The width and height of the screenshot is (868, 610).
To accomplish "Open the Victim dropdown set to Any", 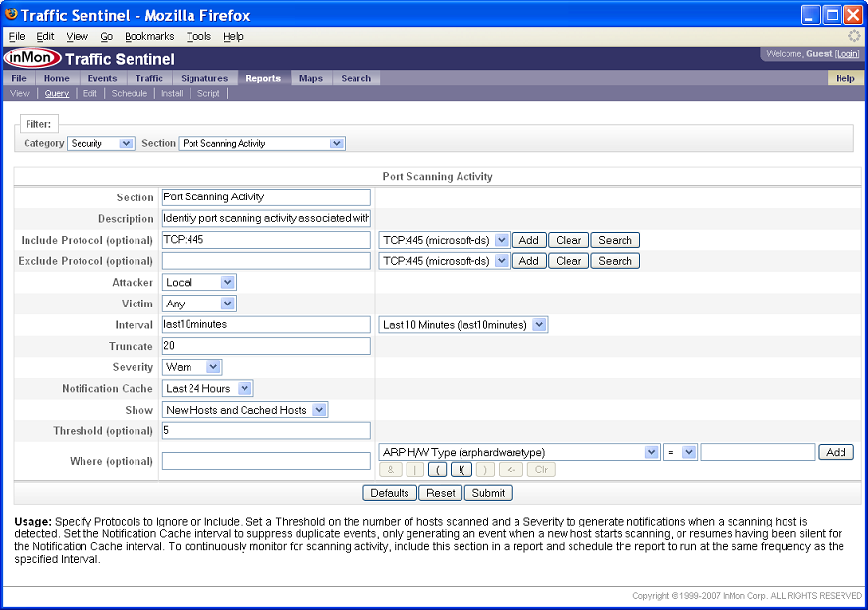I will pos(198,304).
